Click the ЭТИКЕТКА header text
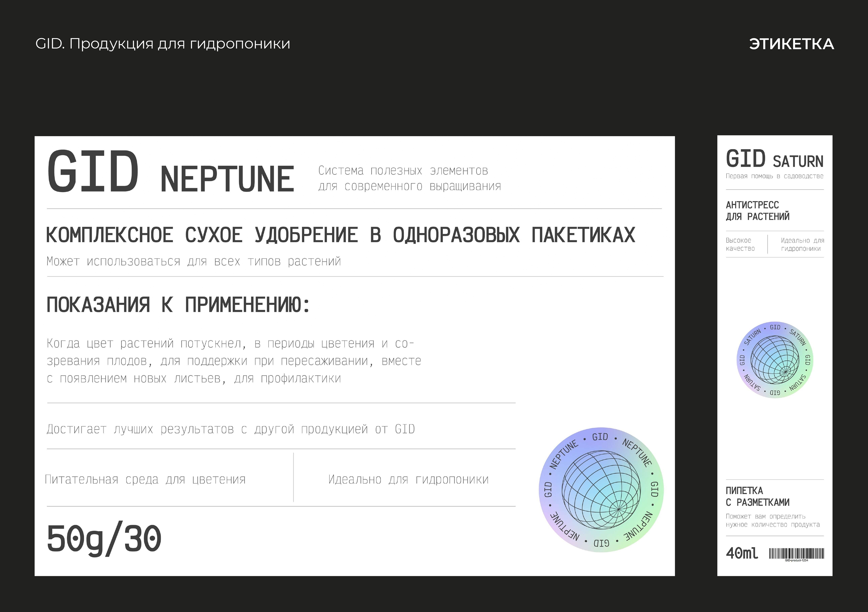The height and width of the screenshot is (612, 868). [x=791, y=44]
